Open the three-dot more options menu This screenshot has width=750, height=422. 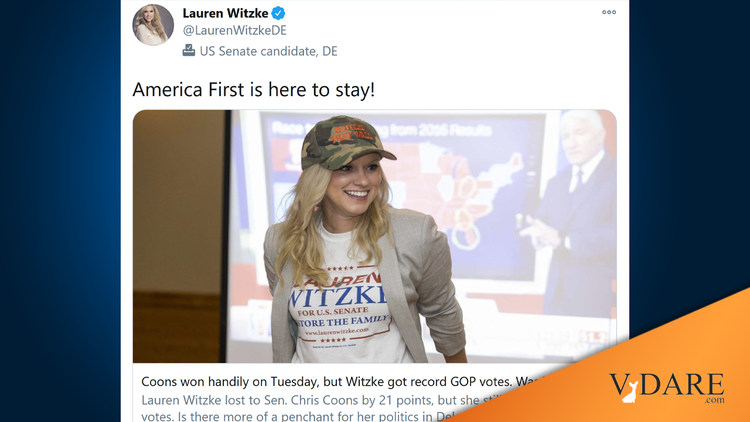coord(608,12)
